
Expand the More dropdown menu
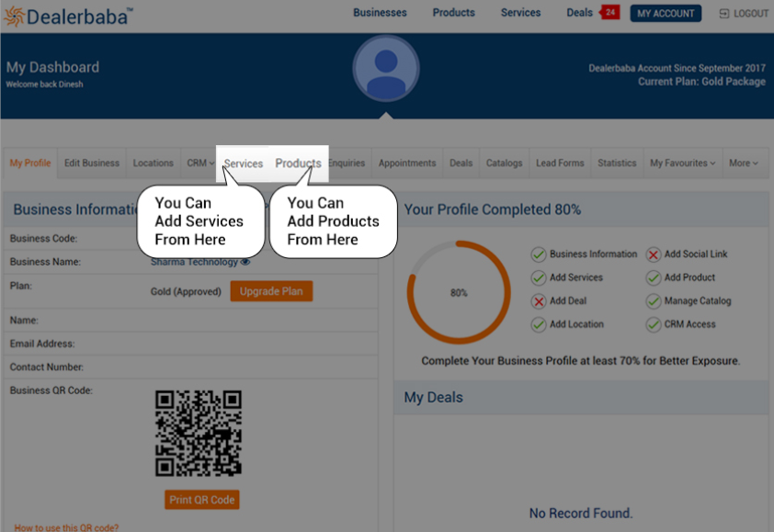coord(744,163)
